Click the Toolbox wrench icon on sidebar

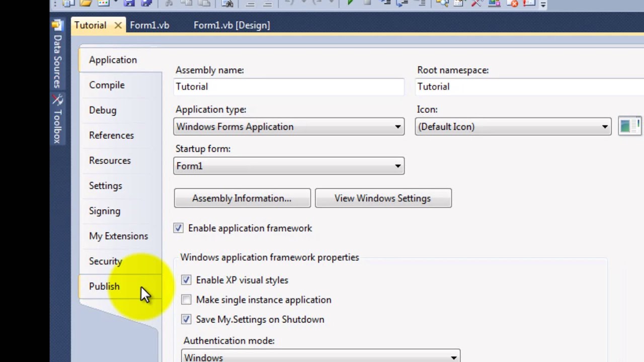(57, 100)
